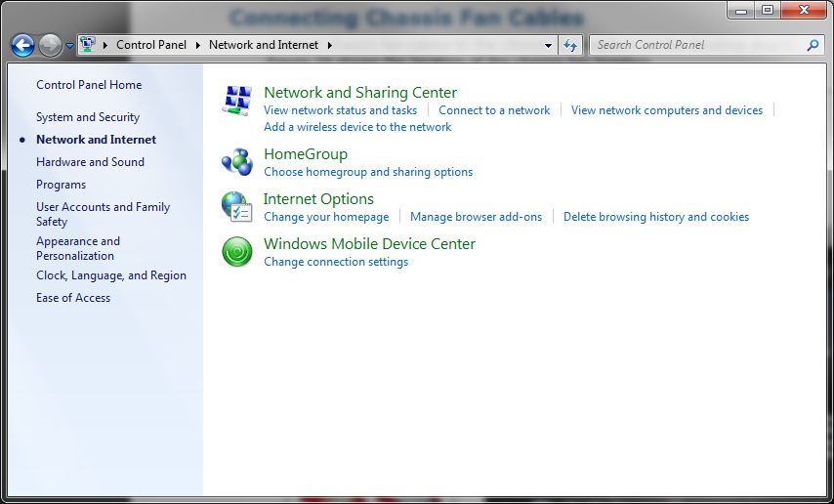Viewport: 834px width, 504px height.
Task: Expand the address bar history dropdown
Action: [549, 45]
